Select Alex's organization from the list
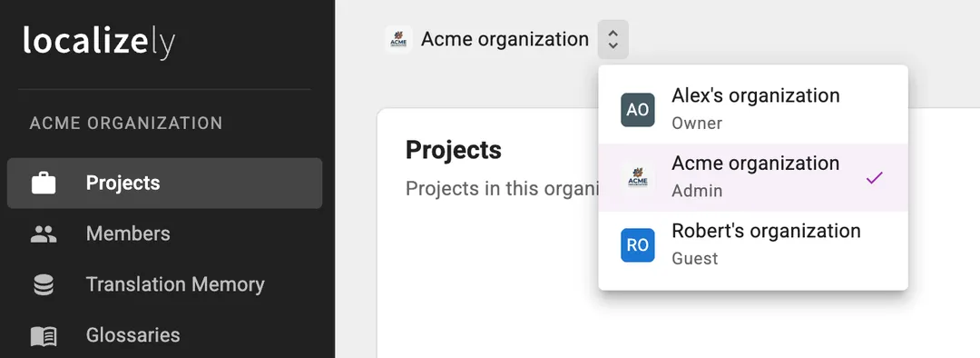This screenshot has height=358, width=980. point(753,110)
